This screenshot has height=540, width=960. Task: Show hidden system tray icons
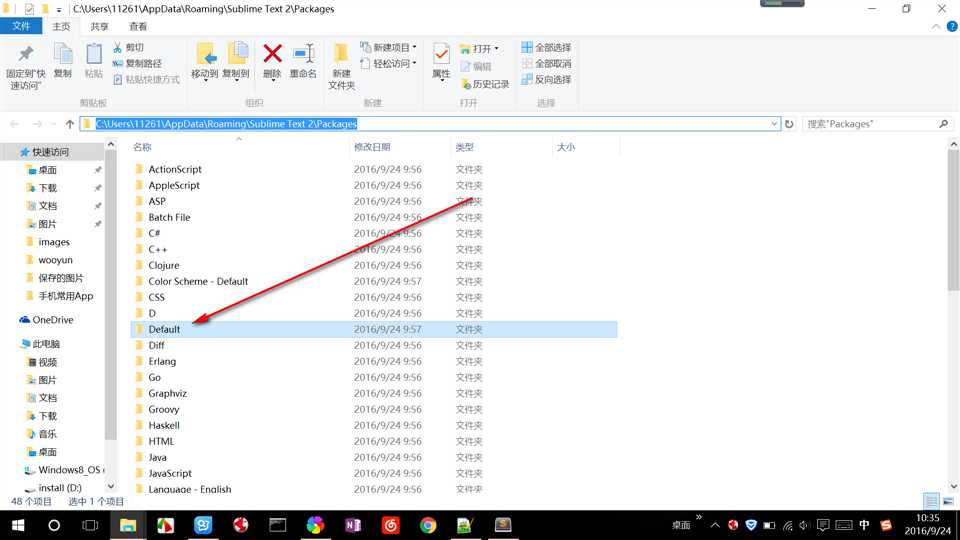click(714, 525)
